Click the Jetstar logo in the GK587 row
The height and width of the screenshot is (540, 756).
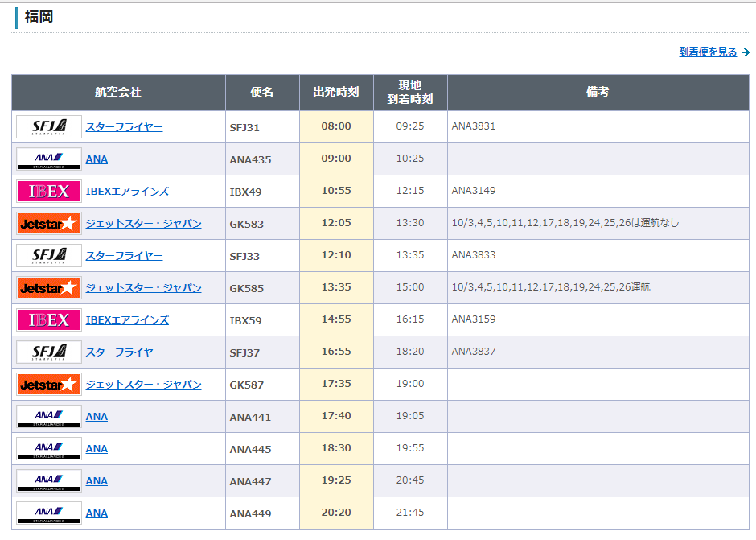[x=49, y=385]
